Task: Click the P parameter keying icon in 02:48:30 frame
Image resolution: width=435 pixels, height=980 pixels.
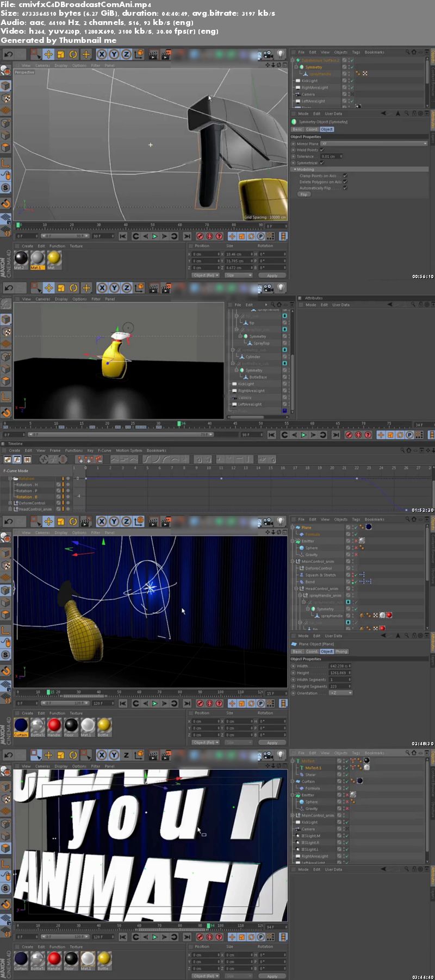Action: point(260,703)
